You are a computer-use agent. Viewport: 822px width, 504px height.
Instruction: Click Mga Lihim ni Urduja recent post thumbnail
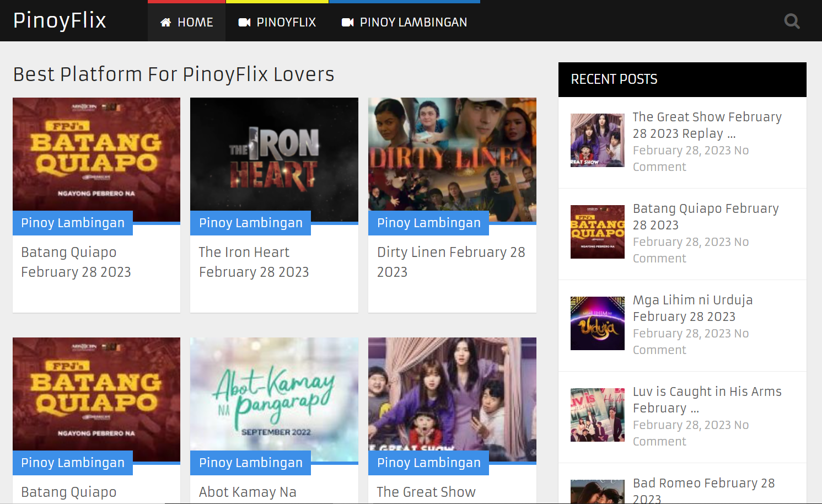point(598,323)
